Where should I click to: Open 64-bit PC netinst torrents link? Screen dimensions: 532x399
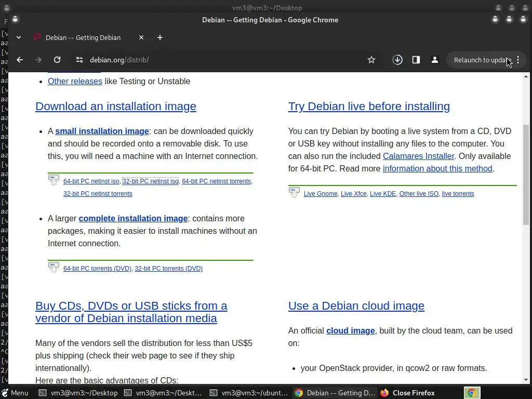click(x=217, y=181)
